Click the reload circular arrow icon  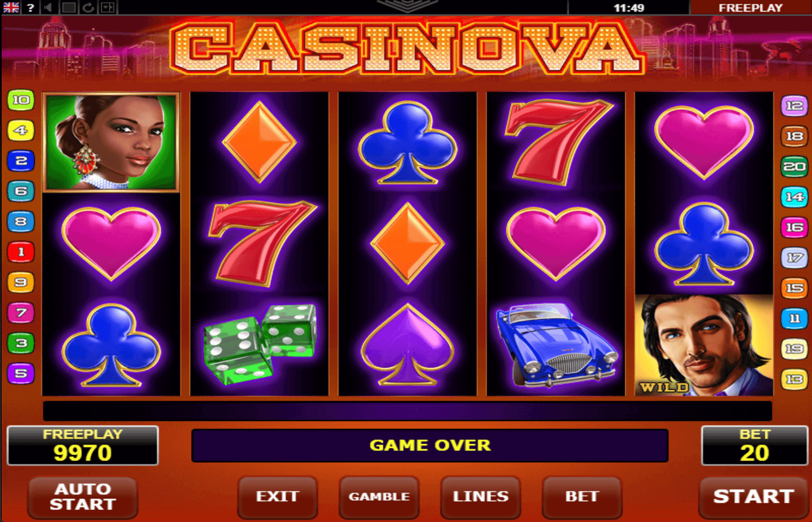point(88,8)
